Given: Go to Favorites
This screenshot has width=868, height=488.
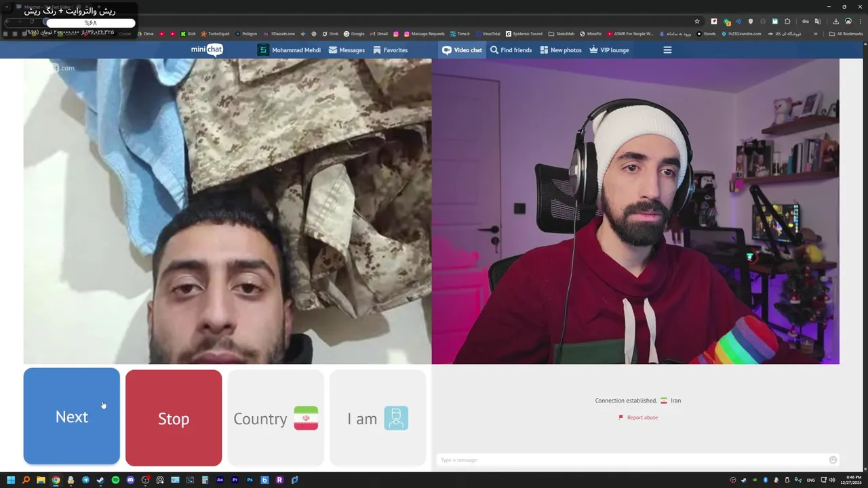Looking at the screenshot, I should (x=391, y=50).
